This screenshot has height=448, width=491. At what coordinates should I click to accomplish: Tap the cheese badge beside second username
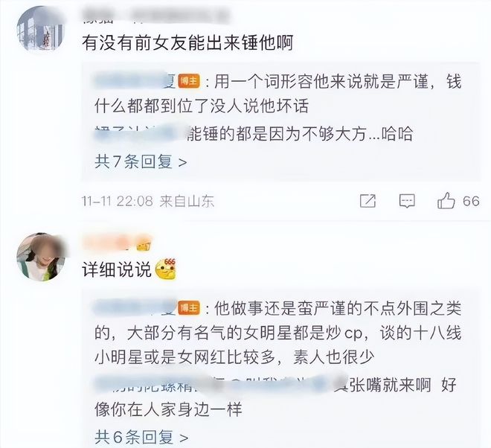click(144, 243)
